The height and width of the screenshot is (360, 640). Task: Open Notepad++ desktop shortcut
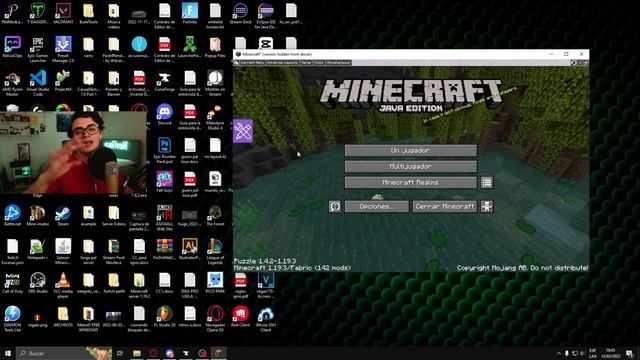[x=38, y=249]
